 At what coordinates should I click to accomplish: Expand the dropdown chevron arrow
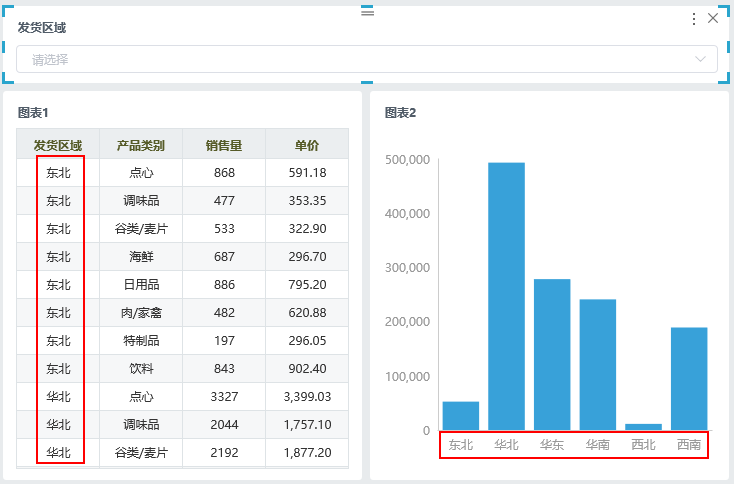(x=700, y=59)
